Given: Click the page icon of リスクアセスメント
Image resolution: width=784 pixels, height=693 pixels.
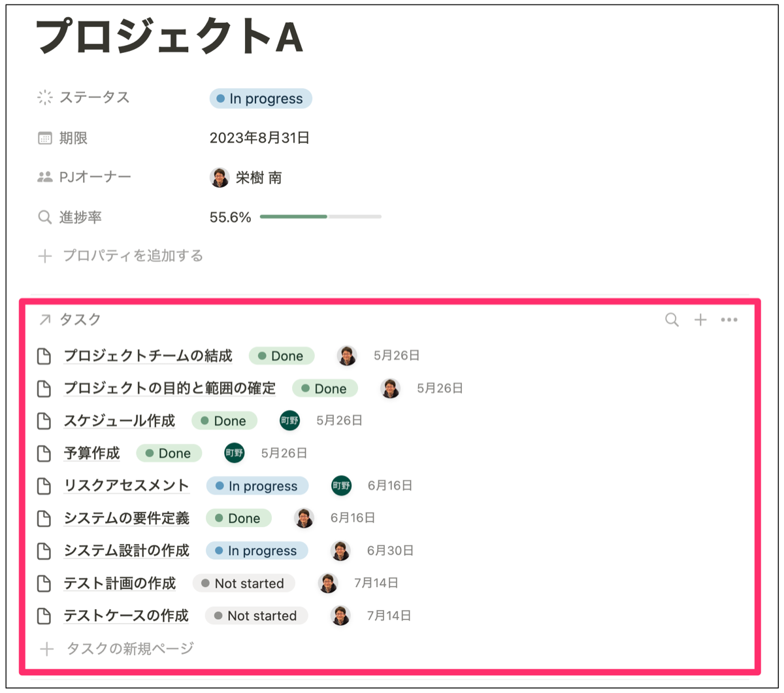Looking at the screenshot, I should (44, 486).
